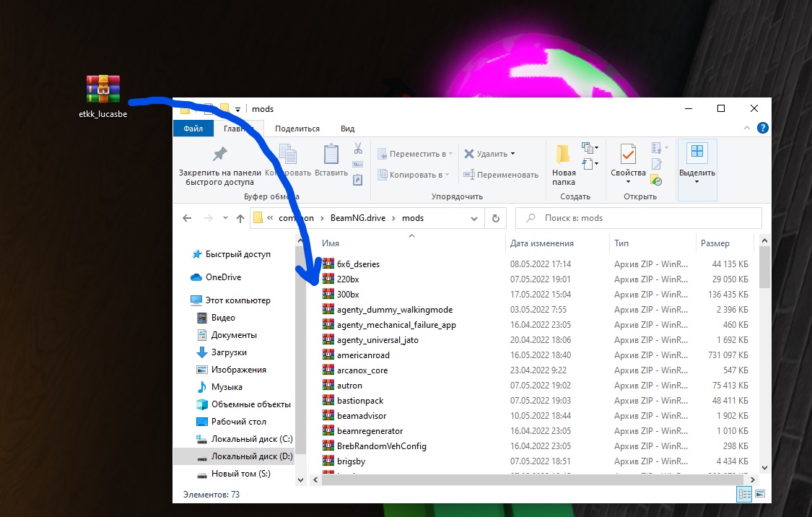The image size is (812, 517).
Task: Click the Edit icon in Open group
Action: pyautogui.click(x=657, y=164)
